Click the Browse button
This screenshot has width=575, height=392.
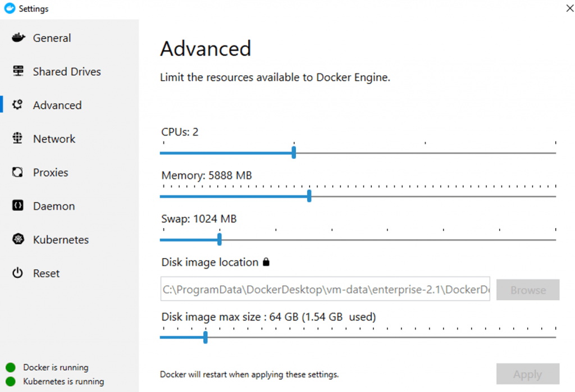pos(528,290)
